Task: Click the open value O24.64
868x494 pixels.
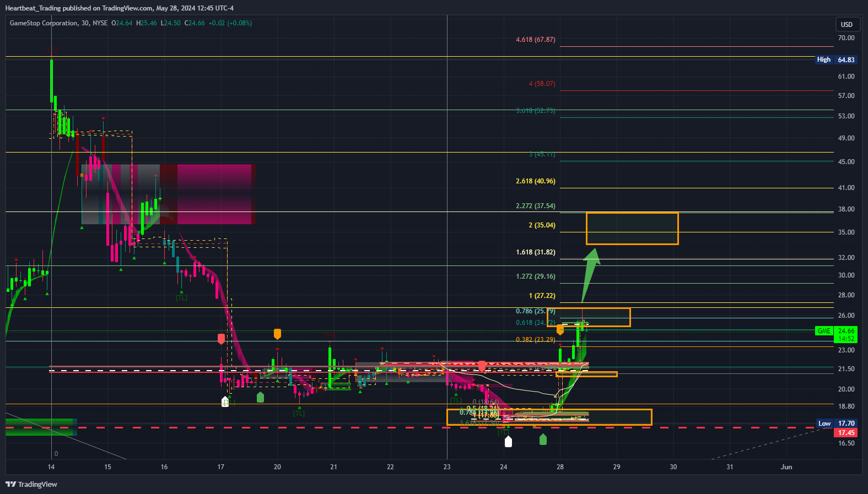Action: [x=122, y=23]
